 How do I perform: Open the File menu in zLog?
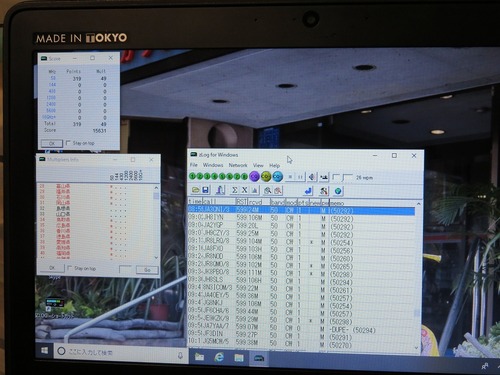193,165
